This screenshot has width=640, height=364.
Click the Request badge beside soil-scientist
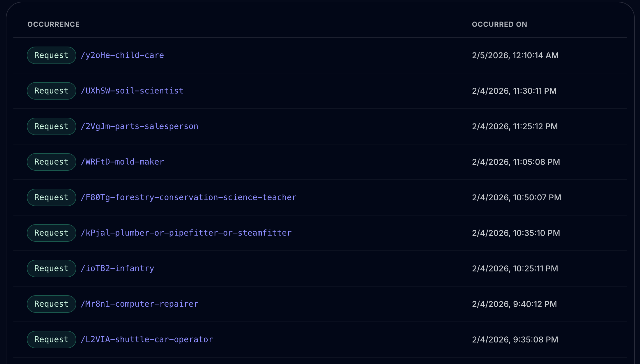coord(52,91)
